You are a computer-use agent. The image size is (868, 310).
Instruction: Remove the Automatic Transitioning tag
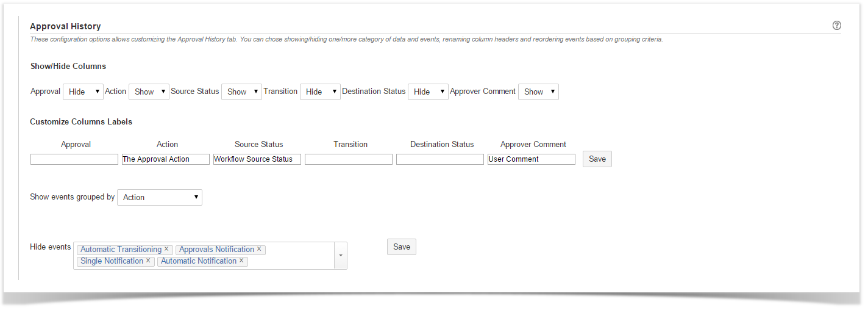[x=166, y=249]
